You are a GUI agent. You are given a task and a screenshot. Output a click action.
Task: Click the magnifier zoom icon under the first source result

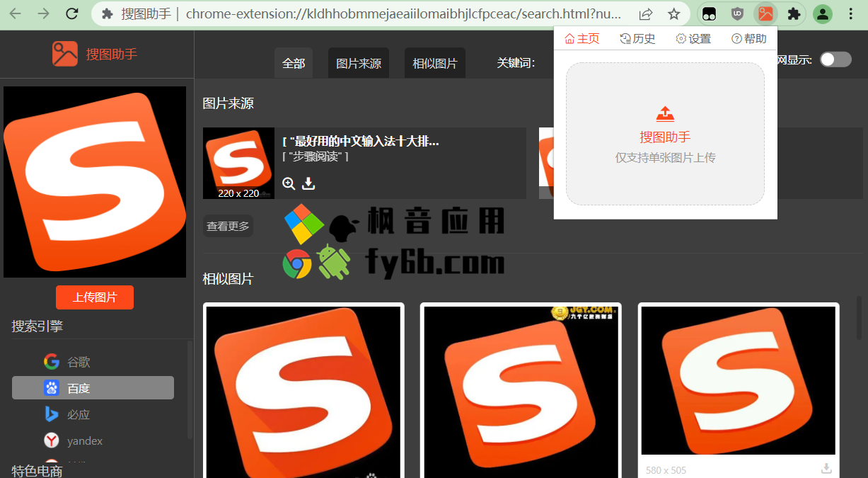[289, 183]
